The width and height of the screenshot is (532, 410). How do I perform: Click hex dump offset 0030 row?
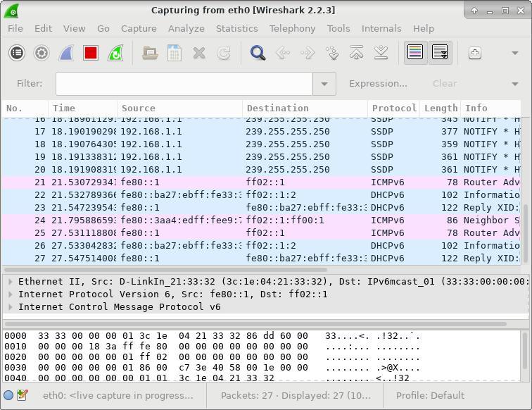tap(212, 368)
